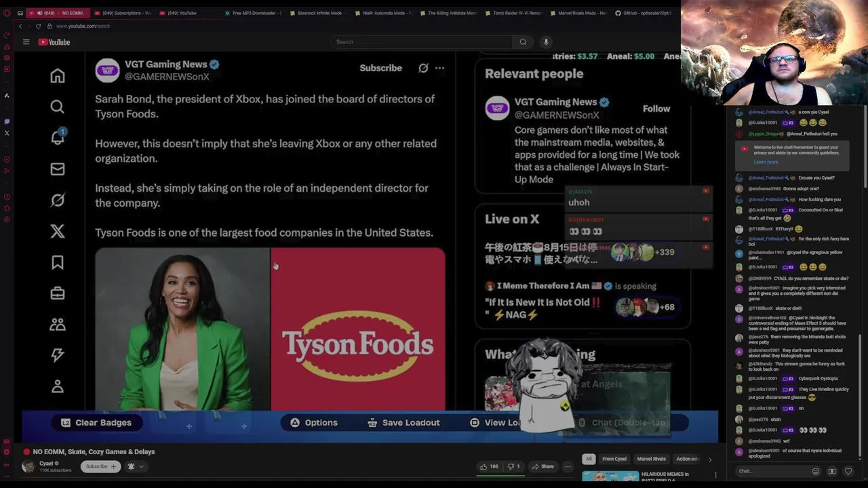The width and height of the screenshot is (868, 488).
Task: Switch to the Subscriptions browser tab
Action: (x=122, y=13)
